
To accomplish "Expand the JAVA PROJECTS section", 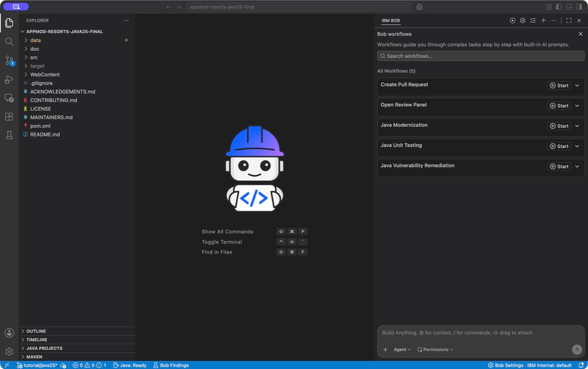I will tap(77, 348).
